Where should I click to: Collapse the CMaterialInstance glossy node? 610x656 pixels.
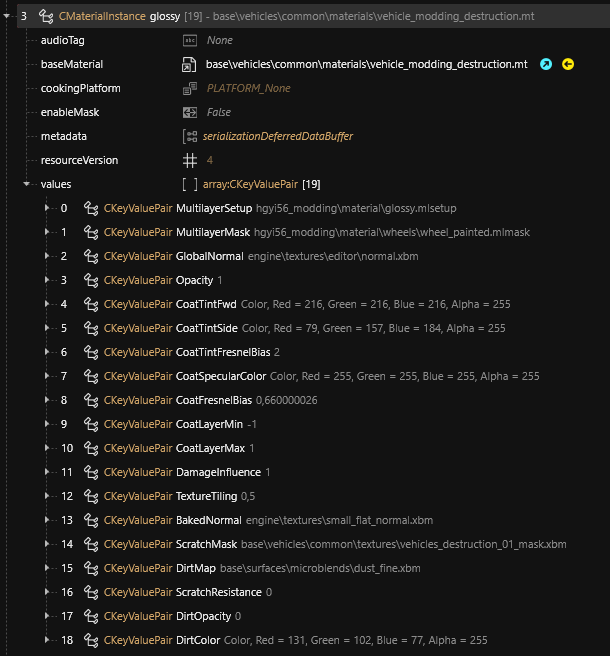(x=7, y=16)
